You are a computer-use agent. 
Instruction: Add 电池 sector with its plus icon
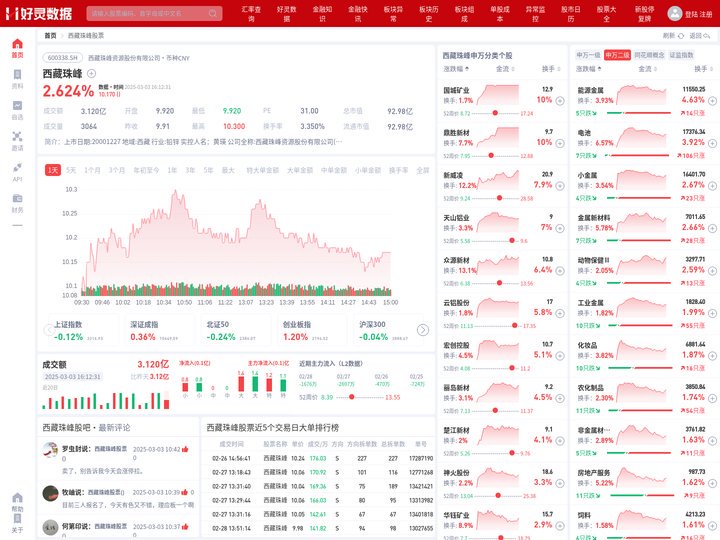pyautogui.click(x=712, y=143)
